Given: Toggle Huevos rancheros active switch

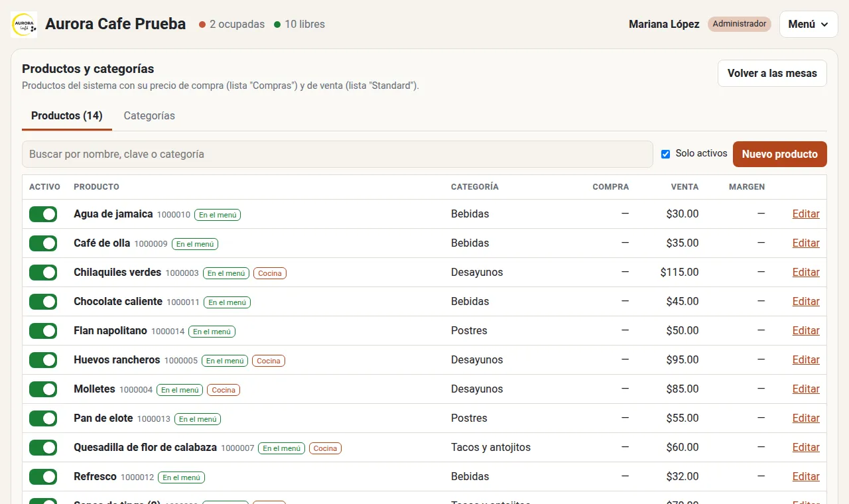Looking at the screenshot, I should 43,360.
